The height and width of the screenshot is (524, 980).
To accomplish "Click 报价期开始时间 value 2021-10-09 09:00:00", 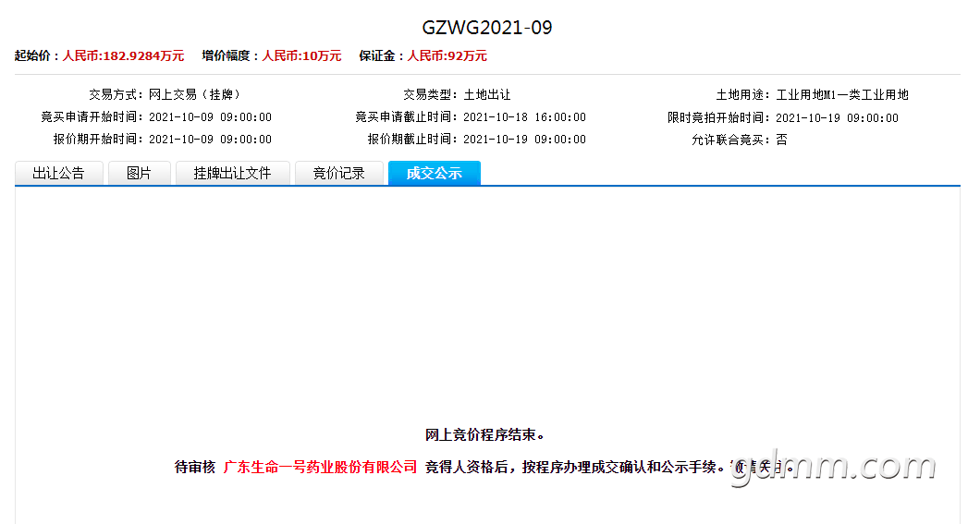I will 210,140.
